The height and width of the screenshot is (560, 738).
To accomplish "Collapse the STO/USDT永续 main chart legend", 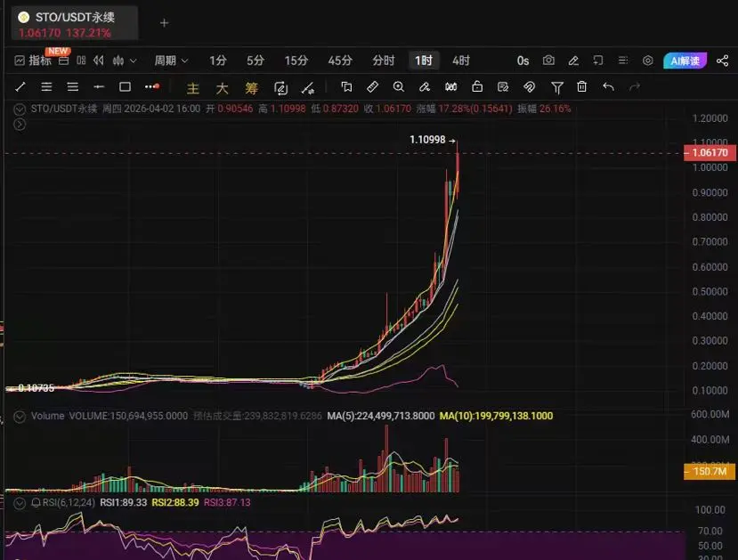I will tap(20, 110).
